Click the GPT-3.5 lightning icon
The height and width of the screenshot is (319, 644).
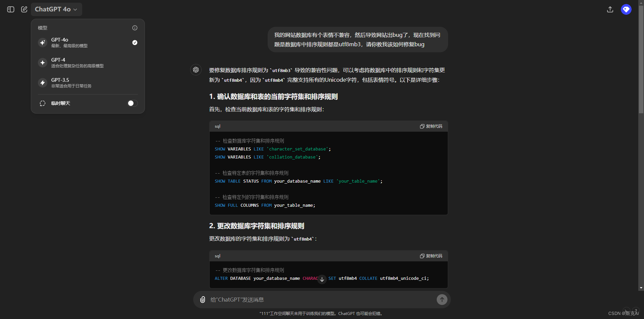pos(43,83)
